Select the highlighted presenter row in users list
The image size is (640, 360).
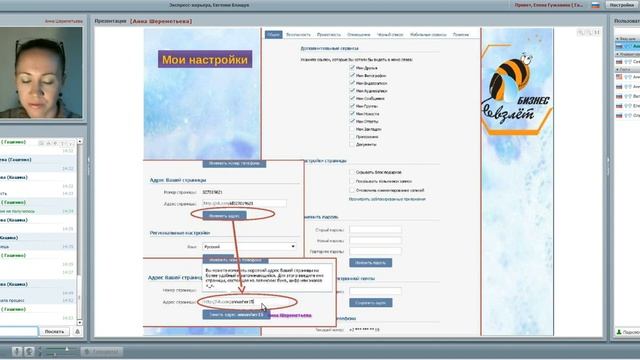[628, 46]
